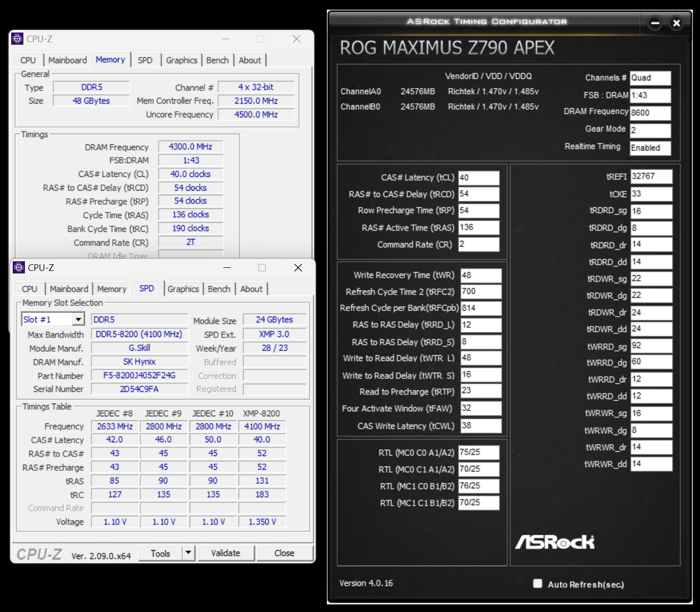Minimize the ASRock Timing Configurator window
This screenshot has height=612, width=700.
pos(655,23)
